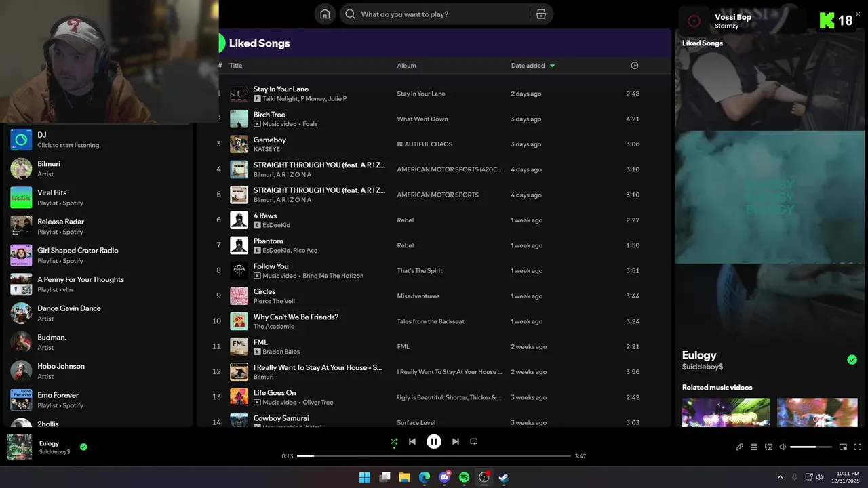This screenshot has width=868, height=488.
Task: Click the search magnifier icon
Action: point(350,14)
